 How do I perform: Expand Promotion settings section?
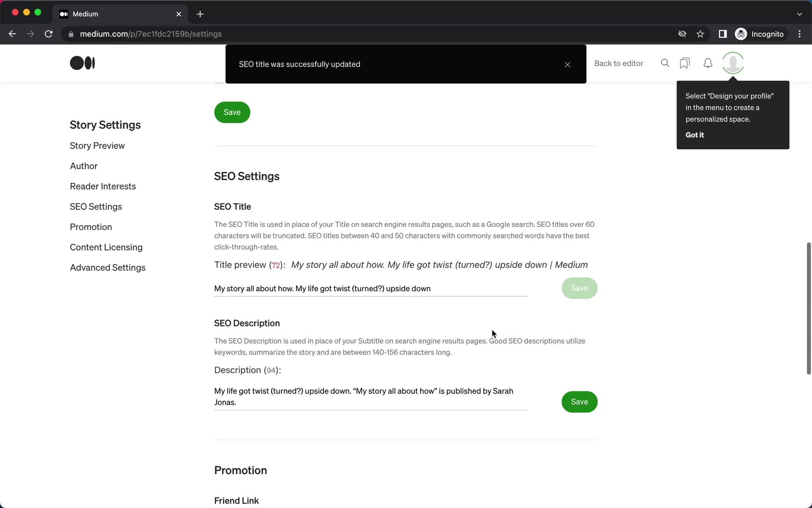(x=91, y=227)
